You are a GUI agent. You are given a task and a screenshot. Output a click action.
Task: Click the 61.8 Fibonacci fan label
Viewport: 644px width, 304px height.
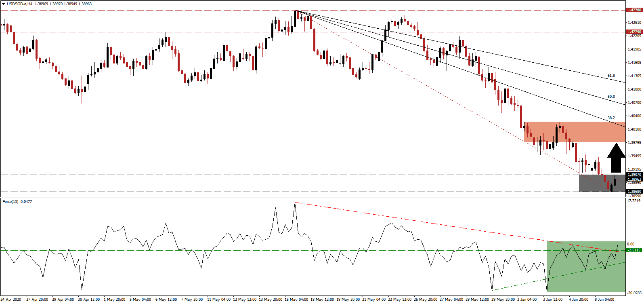coord(611,76)
